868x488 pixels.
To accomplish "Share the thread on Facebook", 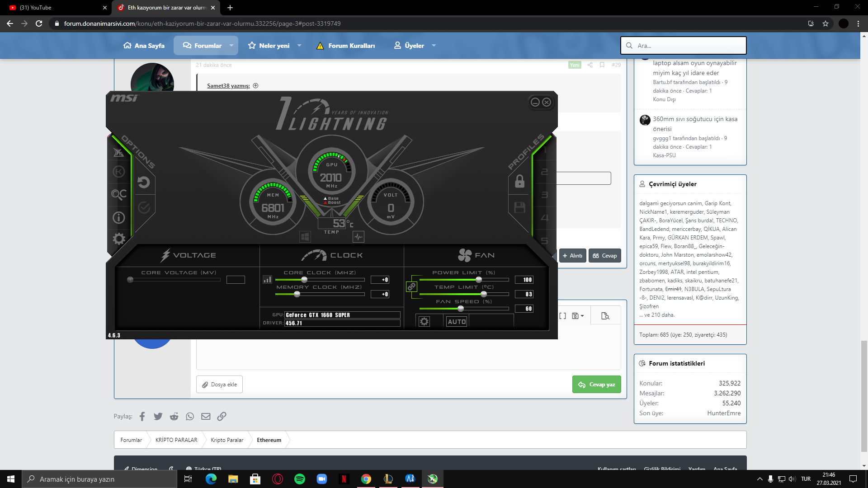I will (142, 417).
